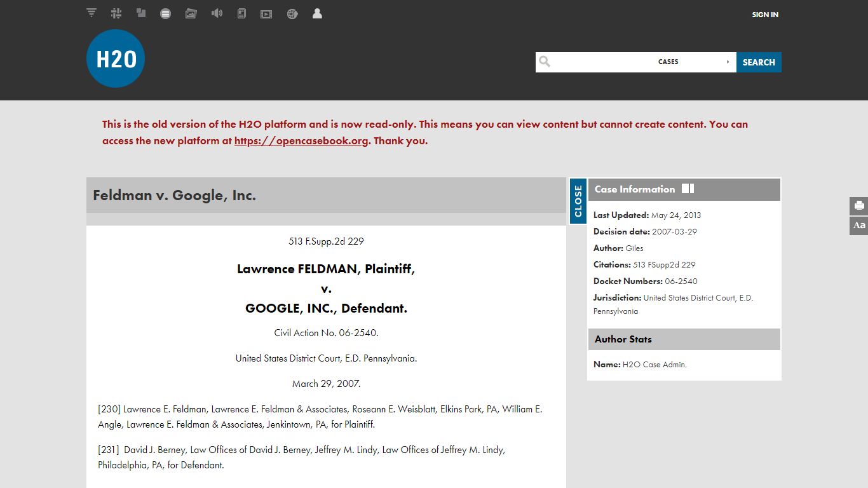868x488 pixels.
Task: Click in the search text field
Action: click(x=604, y=62)
